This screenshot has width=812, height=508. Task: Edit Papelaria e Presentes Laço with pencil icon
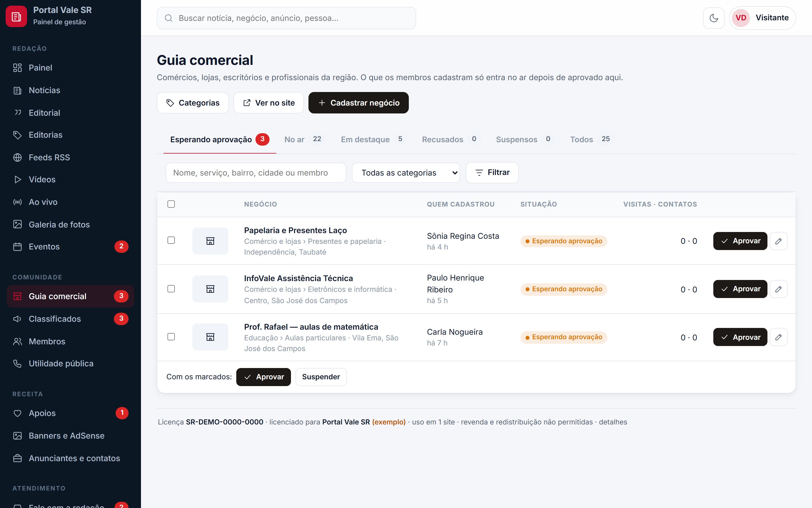[x=778, y=241]
